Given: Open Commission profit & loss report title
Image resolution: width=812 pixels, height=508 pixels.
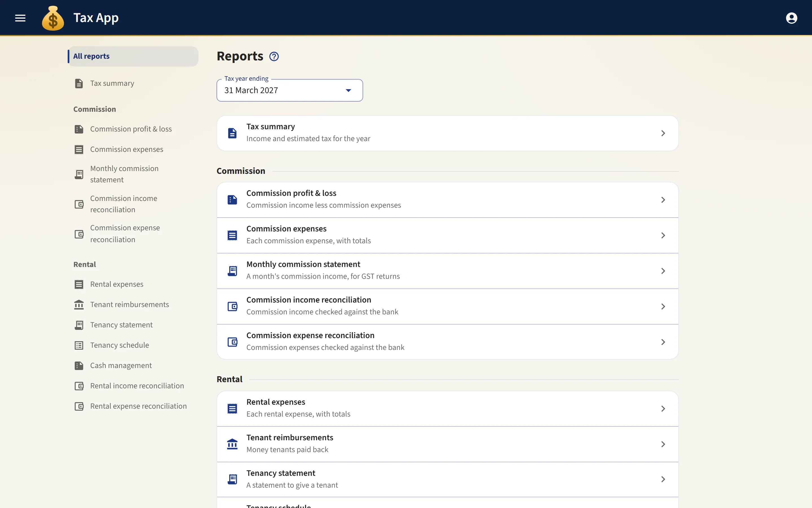Looking at the screenshot, I should pyautogui.click(x=291, y=193).
